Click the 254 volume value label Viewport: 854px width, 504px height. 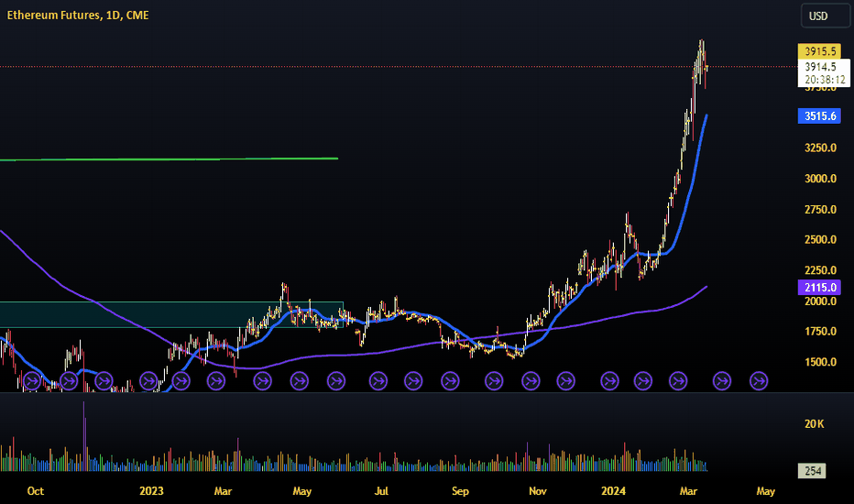coord(812,471)
